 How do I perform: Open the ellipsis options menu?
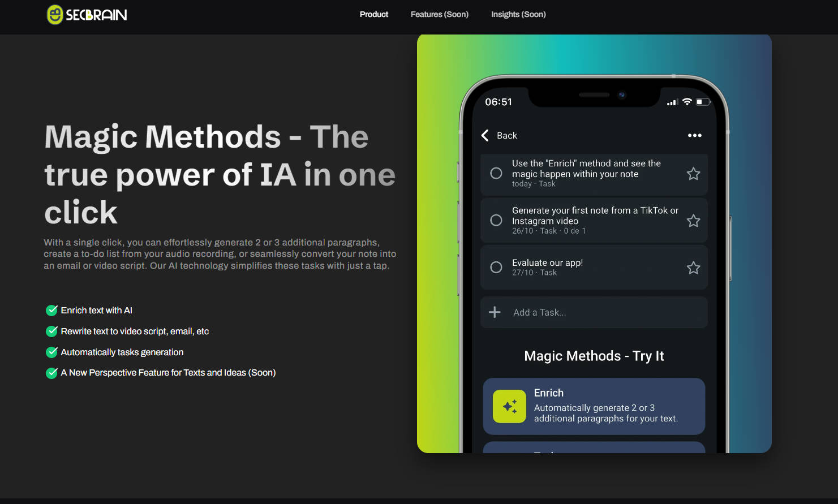click(695, 135)
